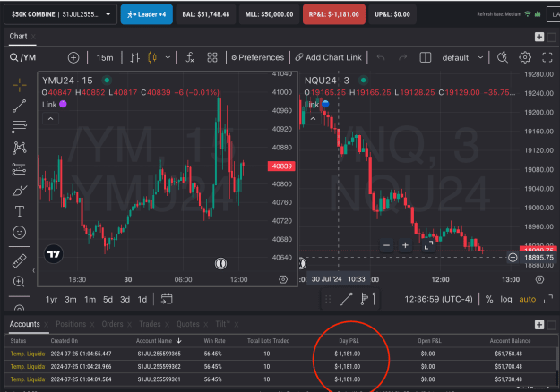Image resolution: width=560 pixels, height=392 pixels.
Task: Click the green market status dot on YMU24
Action: pos(107,81)
